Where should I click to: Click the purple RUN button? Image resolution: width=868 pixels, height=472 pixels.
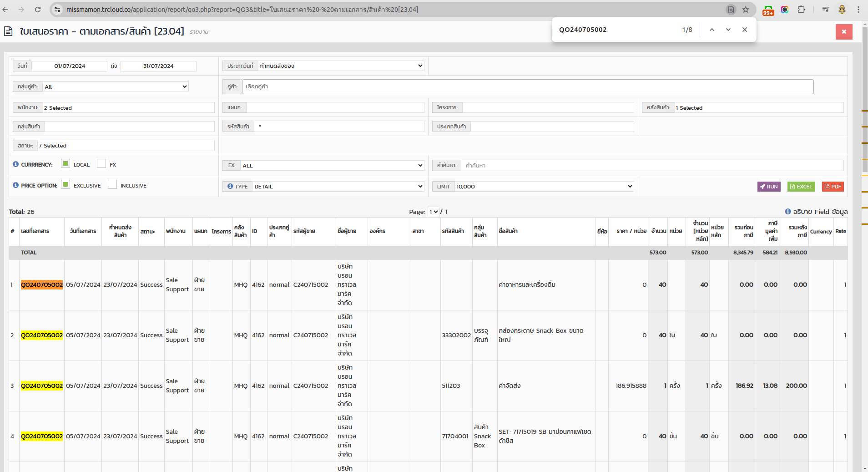[x=769, y=187]
